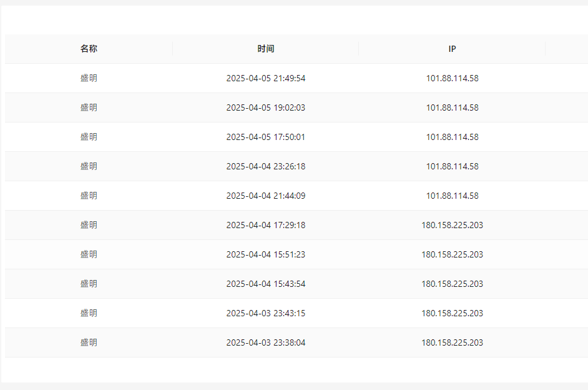Select the timestamp 2025-04-04 23:26:18 cell
This screenshot has height=390, width=588.
point(266,166)
